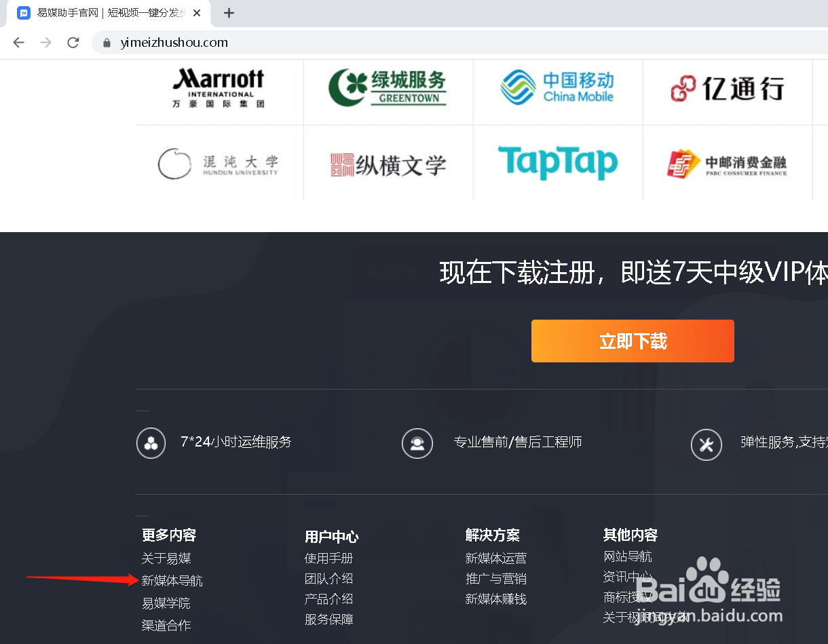Open the 团队介绍 link
828x644 pixels.
point(329,579)
